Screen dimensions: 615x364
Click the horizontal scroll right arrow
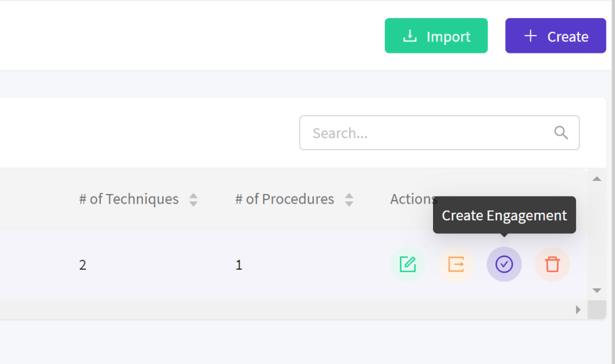tap(578, 309)
